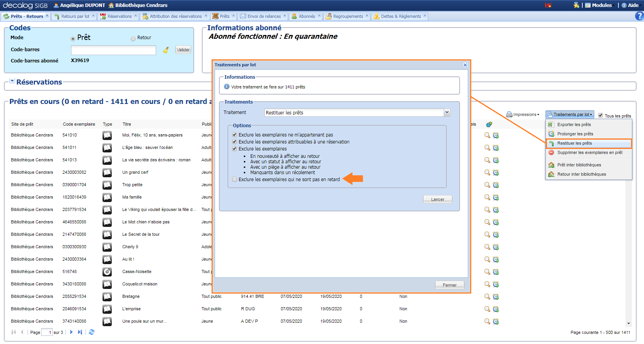Image resolution: width=644 pixels, height=344 pixels.
Task: Open the Traitement dropdown list
Action: [x=447, y=112]
